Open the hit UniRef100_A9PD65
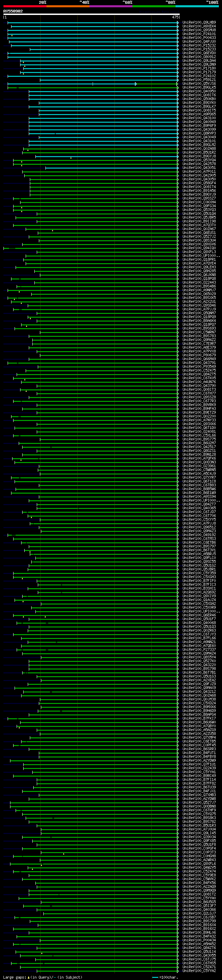This screenshot has height=980, width=222. (x=199, y=114)
